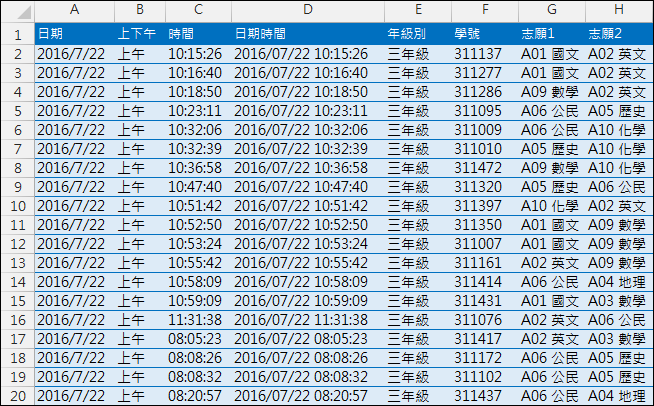Select time cell 08:05:23 in column C
Image resolution: width=654 pixels, height=406 pixels.
[198, 339]
